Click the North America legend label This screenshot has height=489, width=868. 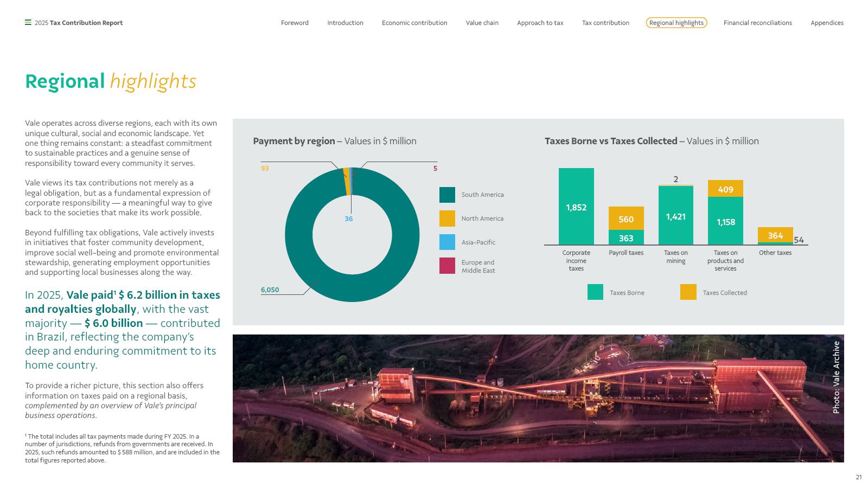pos(482,218)
